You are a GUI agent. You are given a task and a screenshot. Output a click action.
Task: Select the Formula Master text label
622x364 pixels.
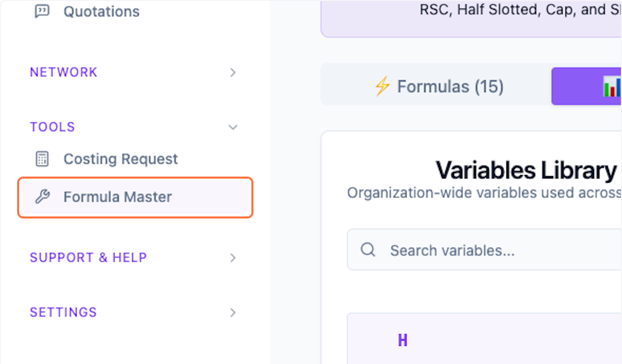click(118, 197)
